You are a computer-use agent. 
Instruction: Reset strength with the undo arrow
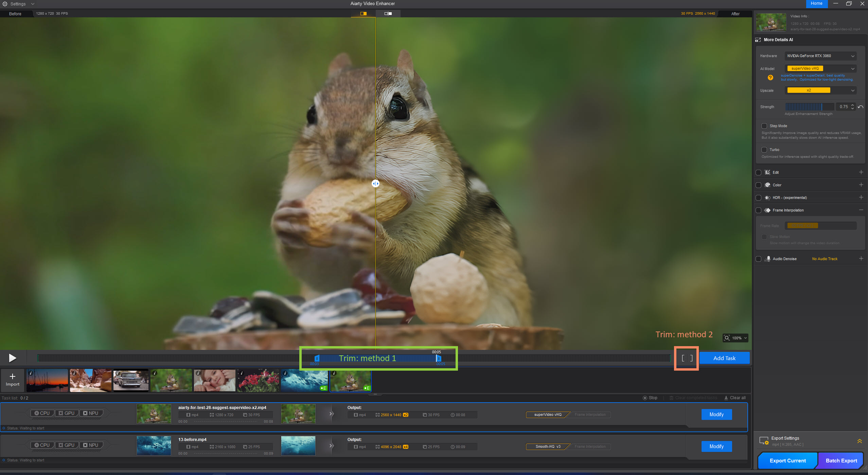coord(861,107)
